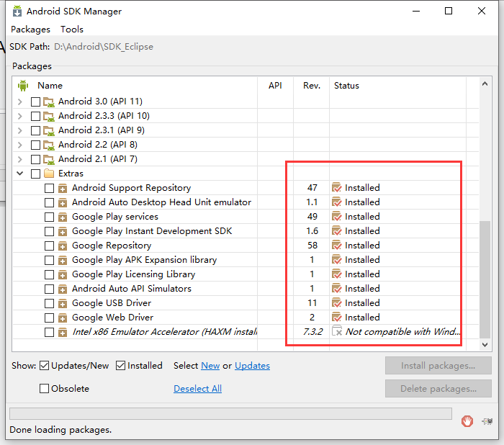Click the Android 3.0 (API 11) folder icon
This screenshot has height=445, width=504.
(49, 102)
